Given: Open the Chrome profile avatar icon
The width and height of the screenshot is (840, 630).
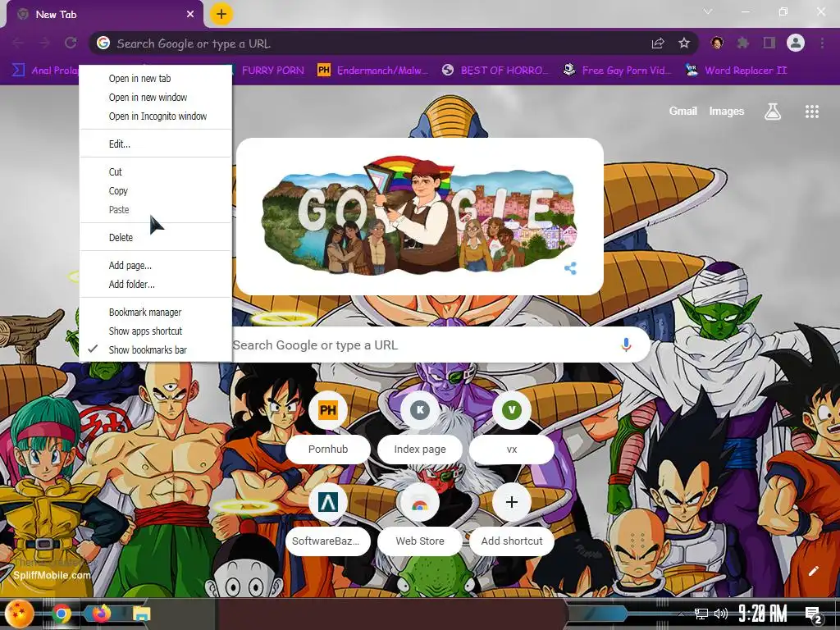Looking at the screenshot, I should [796, 43].
